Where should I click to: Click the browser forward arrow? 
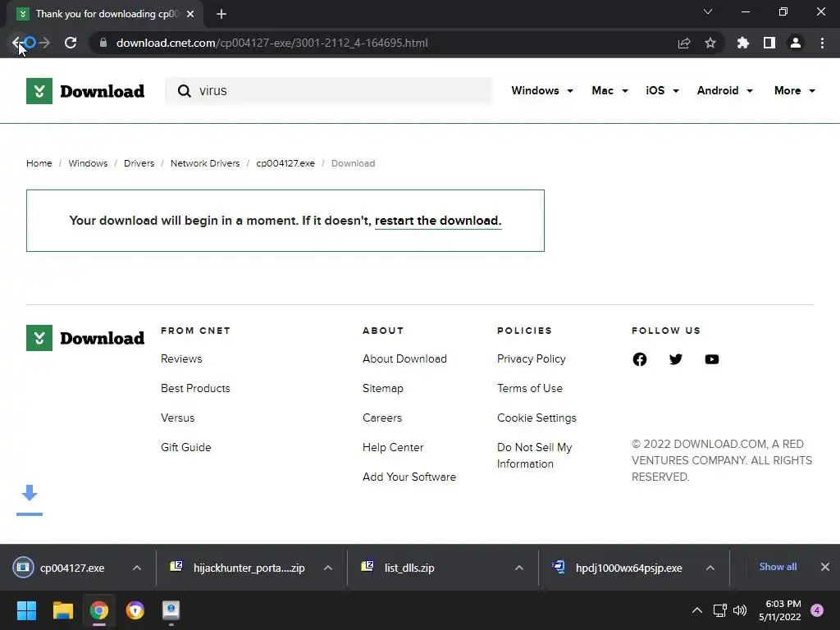[x=44, y=43]
